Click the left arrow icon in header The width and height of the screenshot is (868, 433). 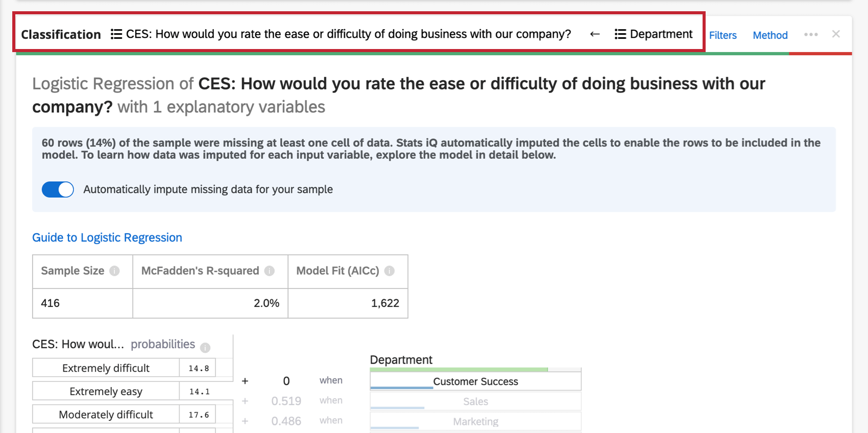click(595, 34)
